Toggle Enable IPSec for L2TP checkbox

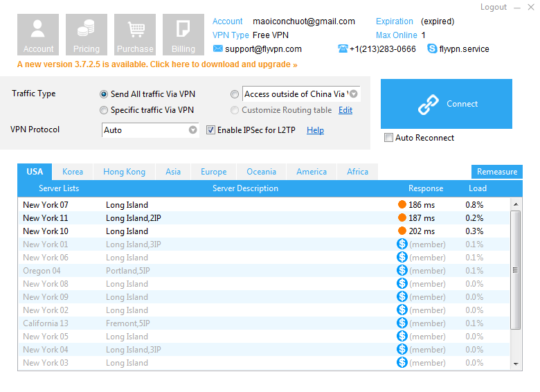(211, 130)
